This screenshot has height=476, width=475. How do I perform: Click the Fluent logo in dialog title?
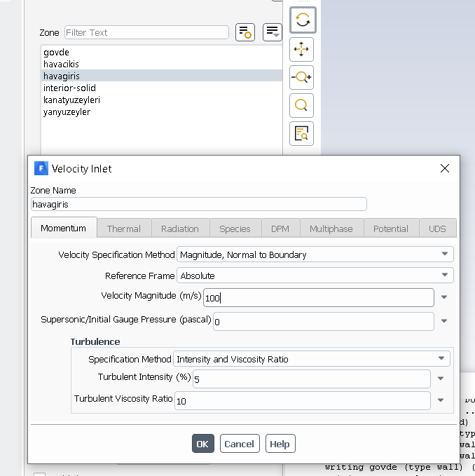point(41,168)
